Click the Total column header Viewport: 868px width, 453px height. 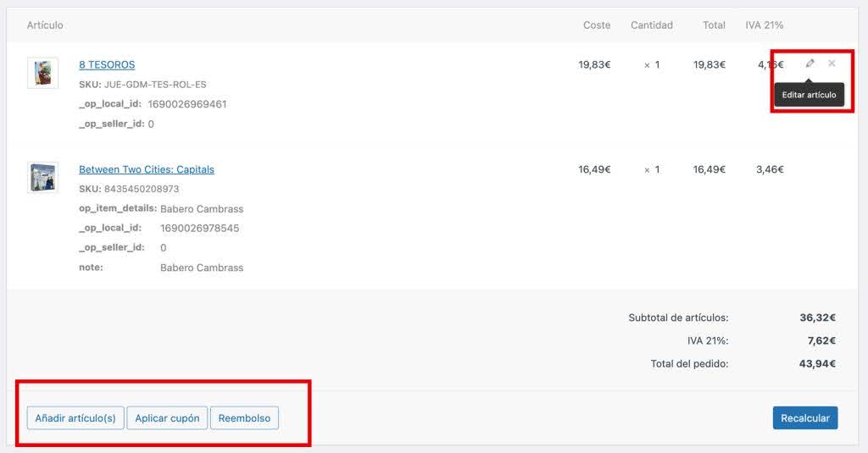[714, 25]
